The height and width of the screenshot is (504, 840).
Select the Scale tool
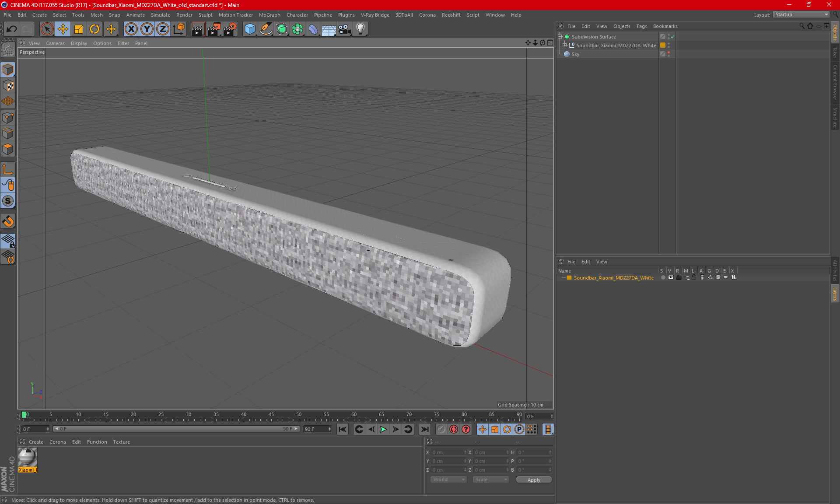pyautogui.click(x=79, y=29)
